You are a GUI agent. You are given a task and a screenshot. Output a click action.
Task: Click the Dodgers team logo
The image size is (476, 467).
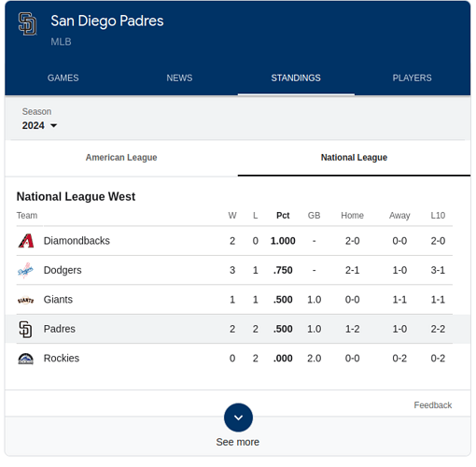click(x=25, y=270)
